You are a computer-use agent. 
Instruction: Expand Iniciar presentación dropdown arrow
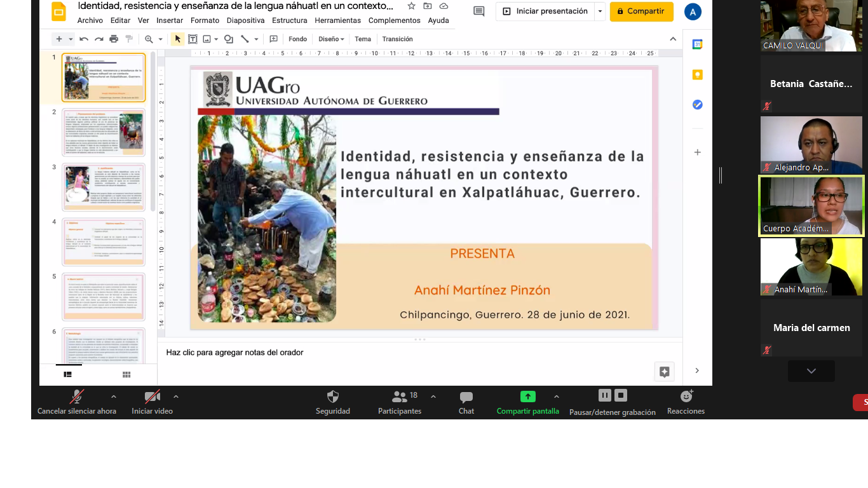[x=600, y=11]
